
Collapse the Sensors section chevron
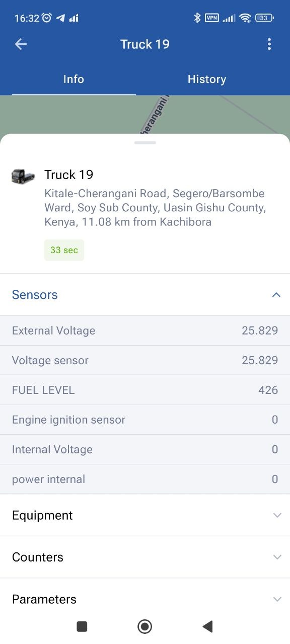[x=276, y=295]
